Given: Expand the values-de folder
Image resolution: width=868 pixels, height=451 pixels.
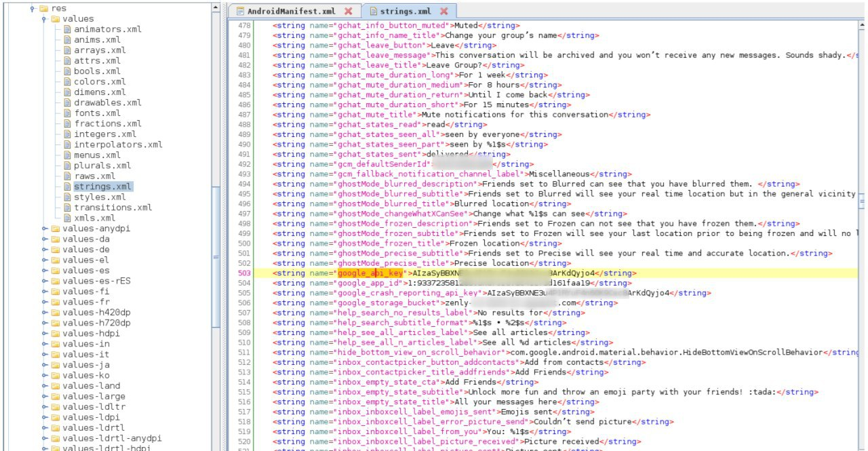Looking at the screenshot, I should click(x=44, y=250).
